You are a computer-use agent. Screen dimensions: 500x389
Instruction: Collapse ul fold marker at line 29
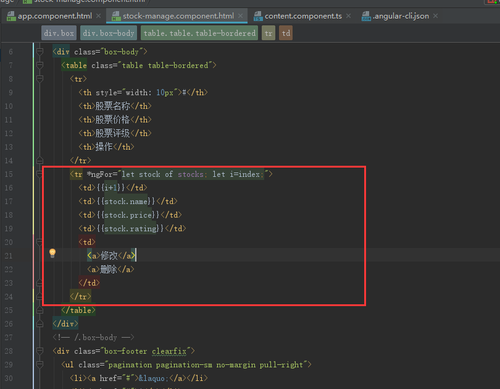click(40, 365)
